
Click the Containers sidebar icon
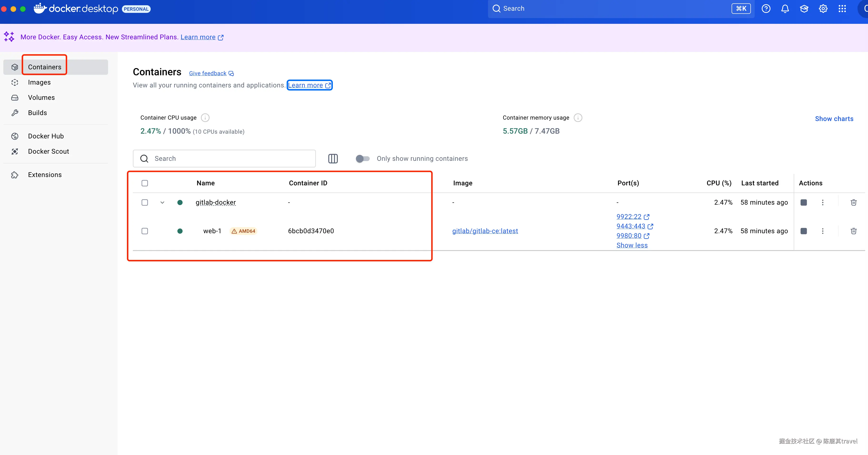click(x=15, y=67)
